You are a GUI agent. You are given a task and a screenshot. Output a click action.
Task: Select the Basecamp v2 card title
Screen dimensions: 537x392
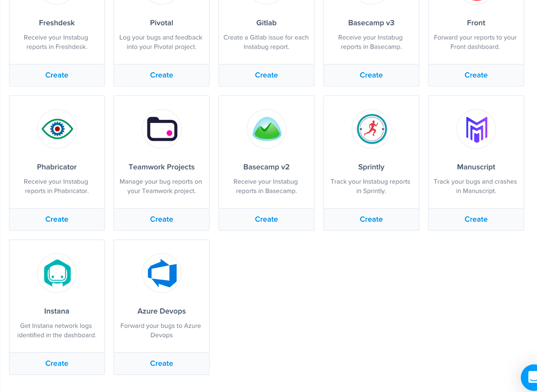266,167
